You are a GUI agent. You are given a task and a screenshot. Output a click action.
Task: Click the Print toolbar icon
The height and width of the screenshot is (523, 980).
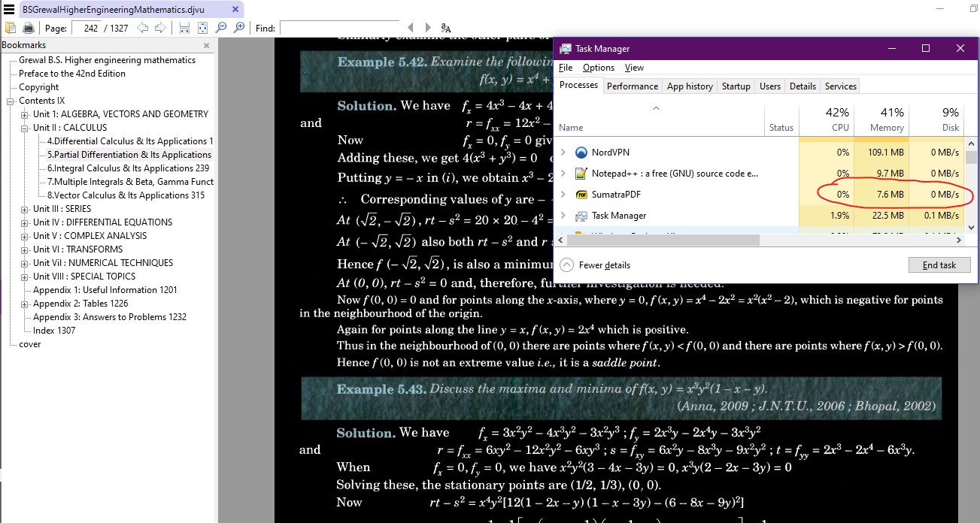29,29
